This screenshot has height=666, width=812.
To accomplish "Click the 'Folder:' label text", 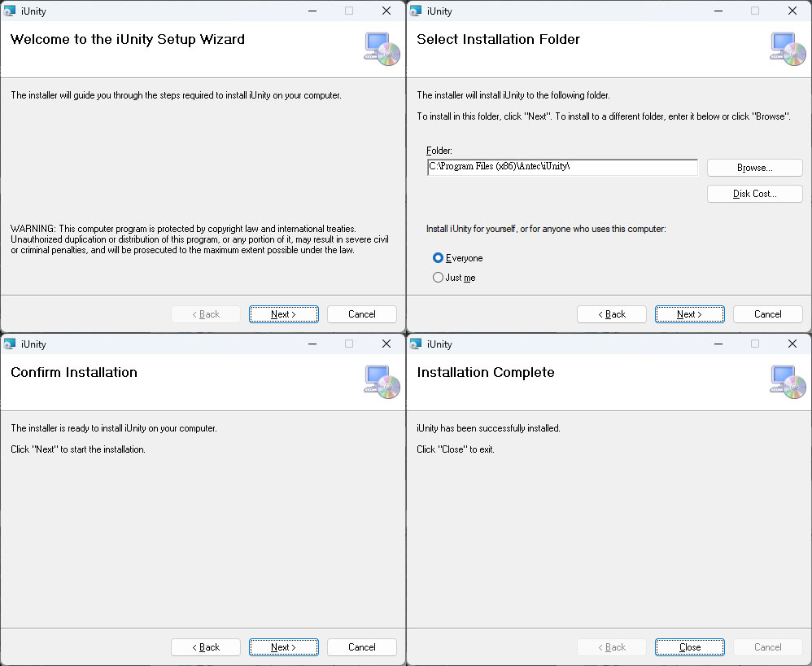I will (439, 151).
